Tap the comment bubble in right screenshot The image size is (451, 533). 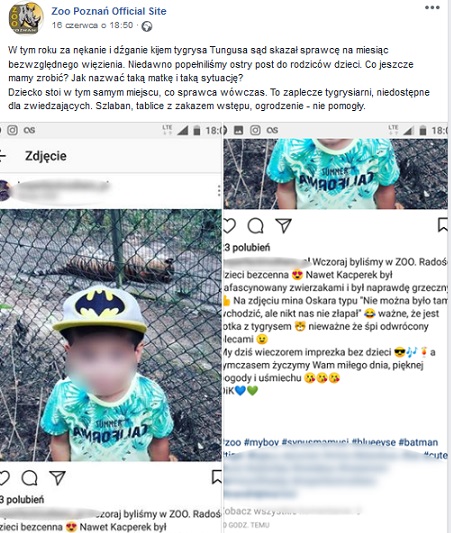(x=256, y=225)
